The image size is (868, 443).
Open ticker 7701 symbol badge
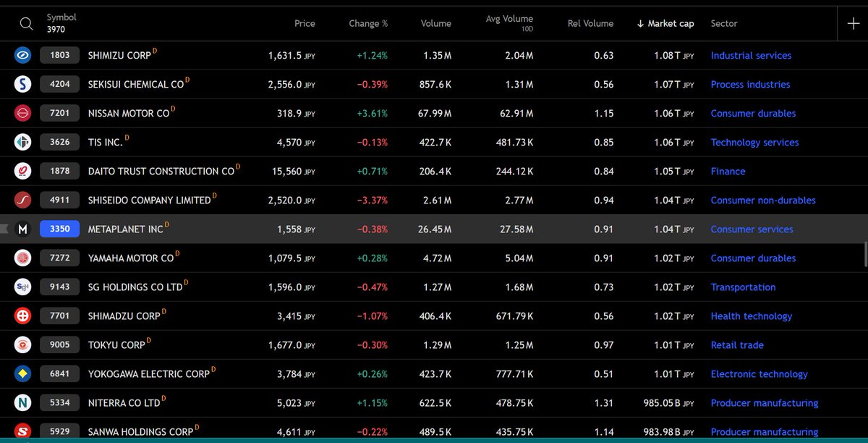coord(59,316)
